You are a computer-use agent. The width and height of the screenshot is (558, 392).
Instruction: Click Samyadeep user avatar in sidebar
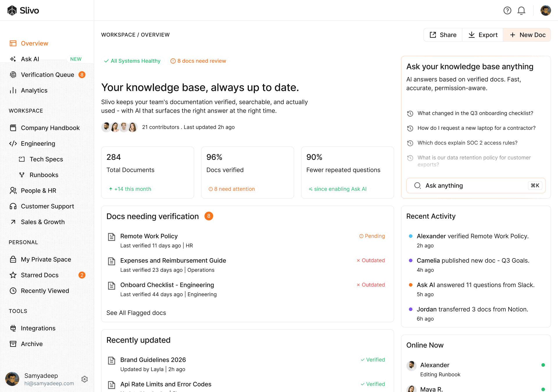(12, 379)
